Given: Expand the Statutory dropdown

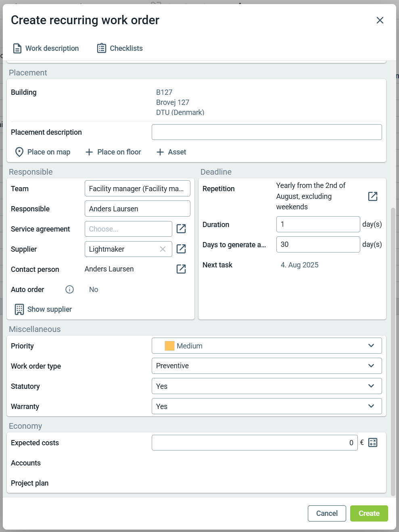Looking at the screenshot, I should 371,386.
